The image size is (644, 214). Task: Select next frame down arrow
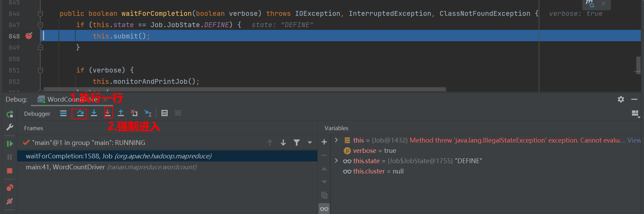point(283,143)
